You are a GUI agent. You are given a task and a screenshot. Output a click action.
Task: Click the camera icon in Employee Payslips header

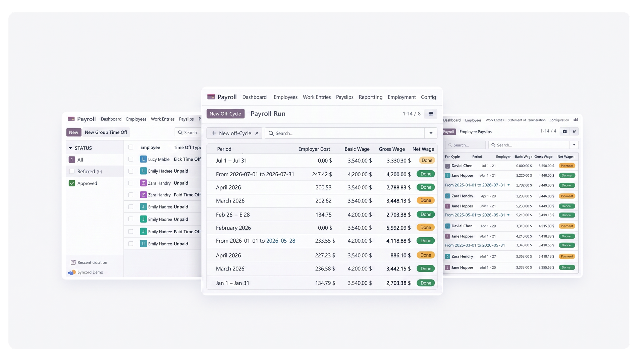(x=565, y=131)
